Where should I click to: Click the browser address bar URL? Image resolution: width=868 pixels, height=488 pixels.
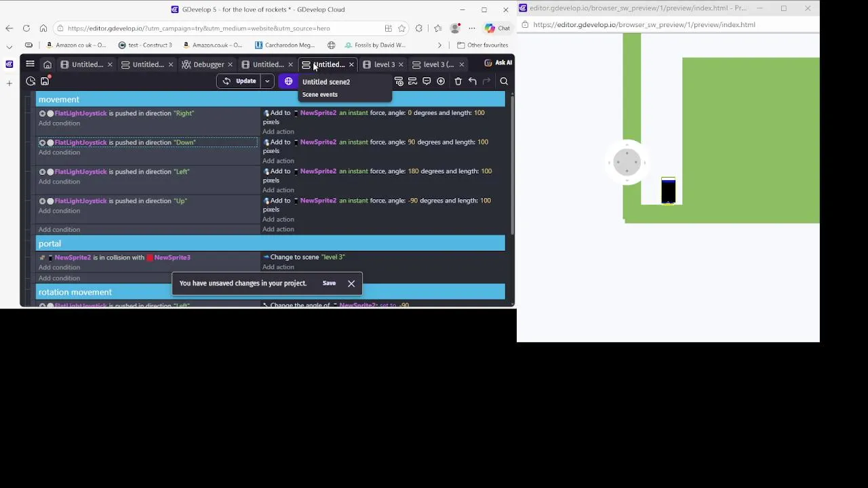click(x=199, y=28)
